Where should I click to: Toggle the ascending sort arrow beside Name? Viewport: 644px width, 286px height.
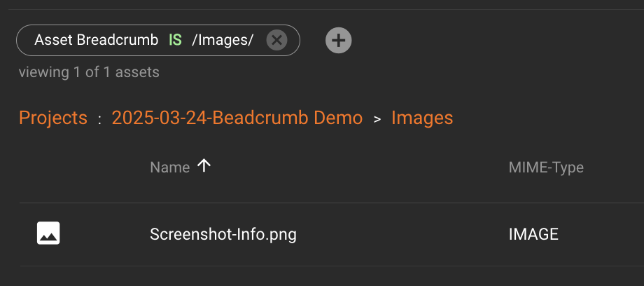tap(204, 166)
